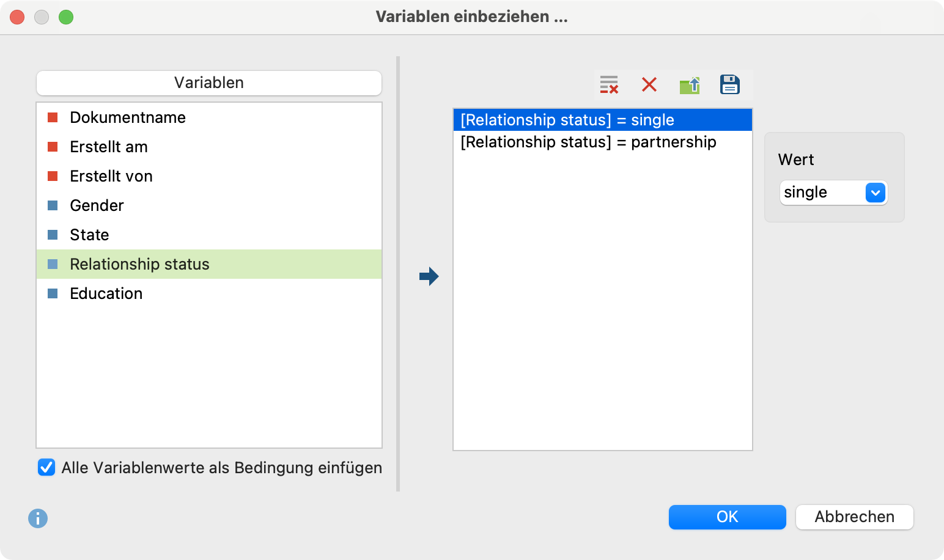Select the Erstellt am variable
The height and width of the screenshot is (560, 944).
click(x=209, y=147)
